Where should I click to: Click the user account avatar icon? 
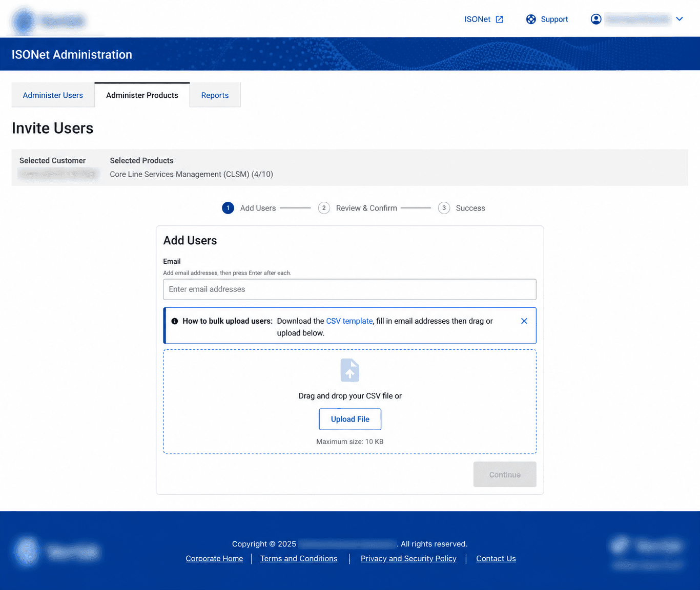click(x=596, y=19)
